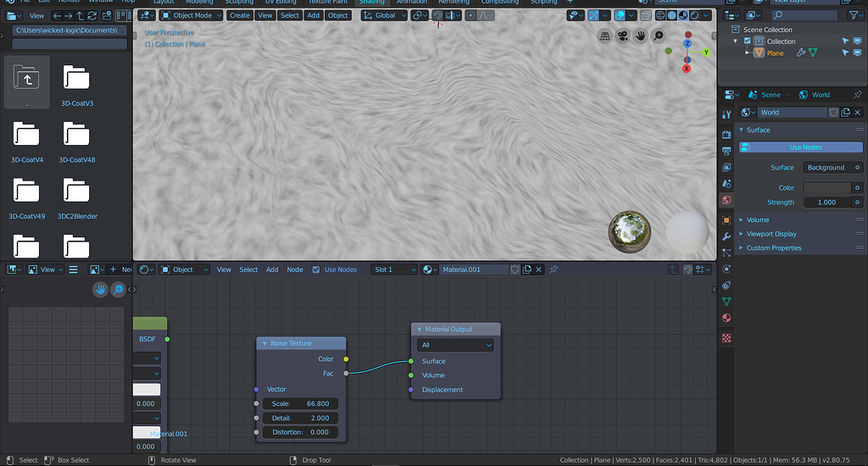The image size is (868, 466).
Task: Click the World background Color swatch
Action: (x=827, y=187)
